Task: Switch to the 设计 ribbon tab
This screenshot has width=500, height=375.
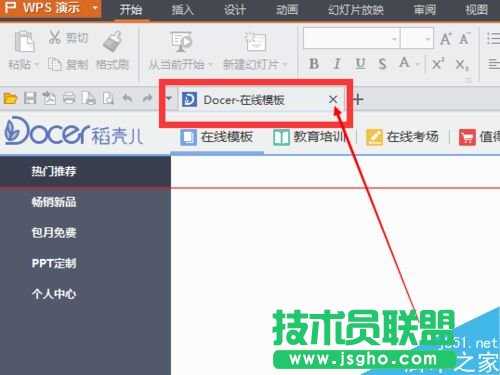Action: click(235, 10)
